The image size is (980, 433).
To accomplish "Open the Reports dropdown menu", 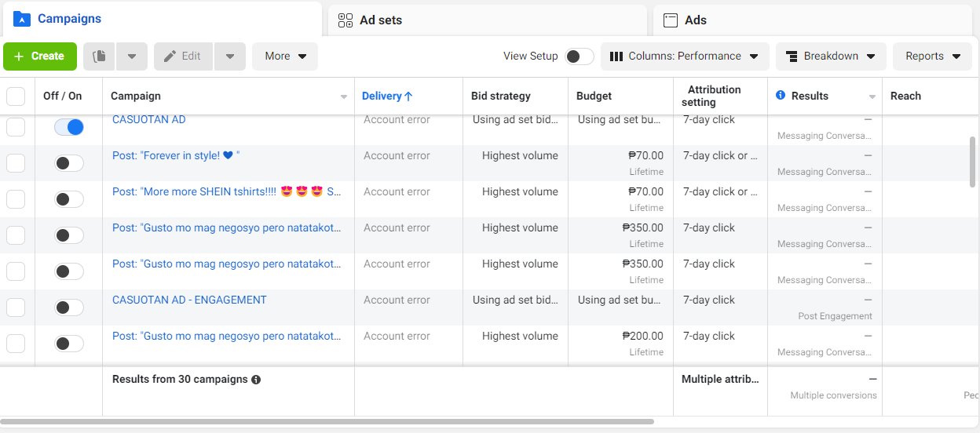I will [x=933, y=56].
